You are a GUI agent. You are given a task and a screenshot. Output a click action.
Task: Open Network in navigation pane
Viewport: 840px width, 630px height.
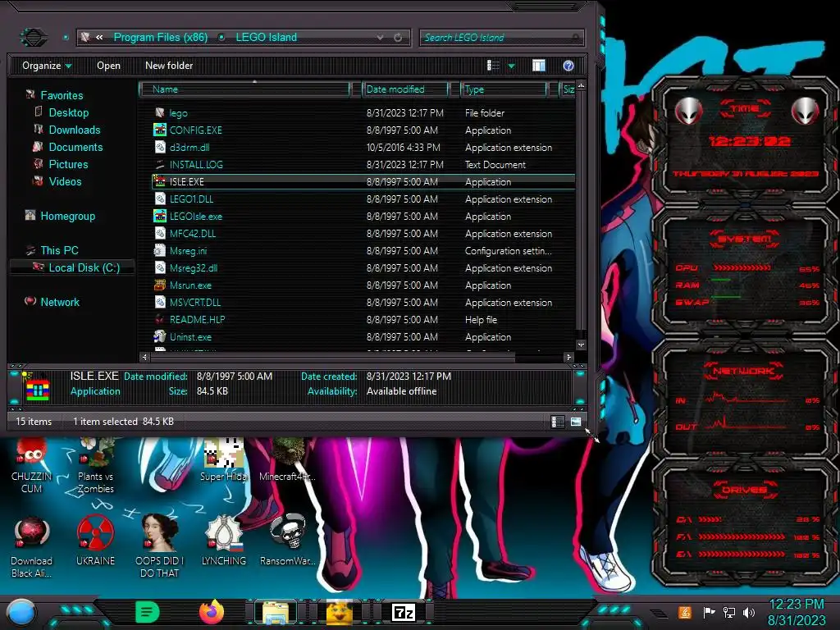click(x=60, y=302)
